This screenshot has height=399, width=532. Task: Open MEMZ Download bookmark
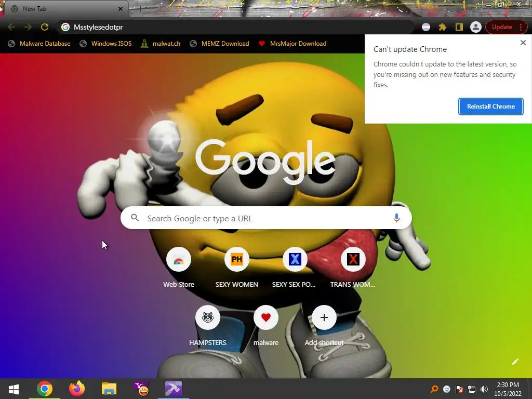220,44
